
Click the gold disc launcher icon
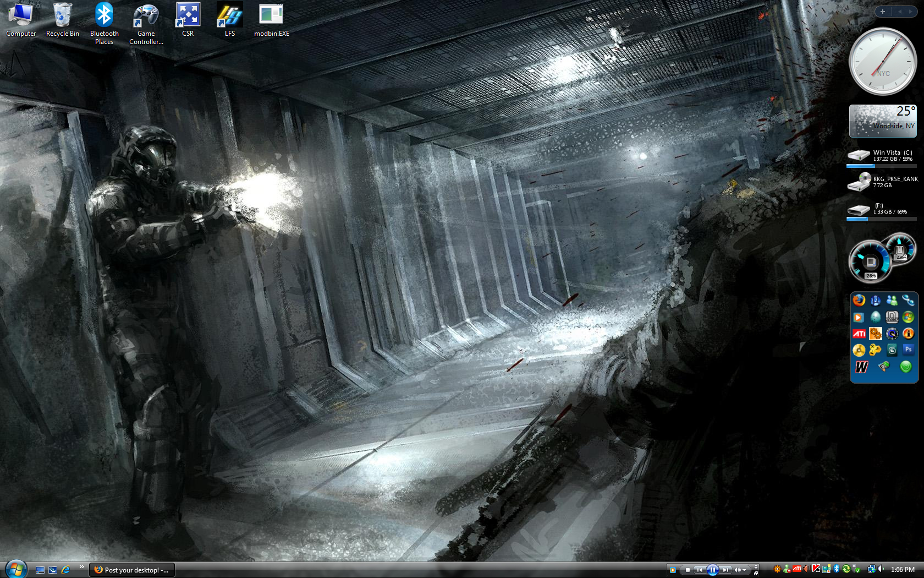tap(859, 350)
